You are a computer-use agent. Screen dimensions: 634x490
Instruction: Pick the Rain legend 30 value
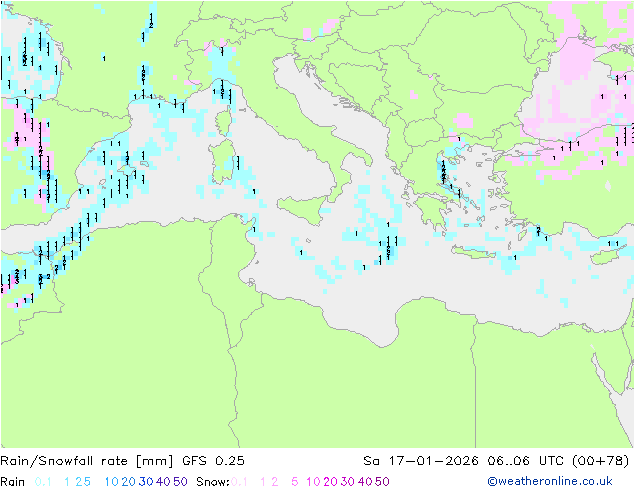146,482
